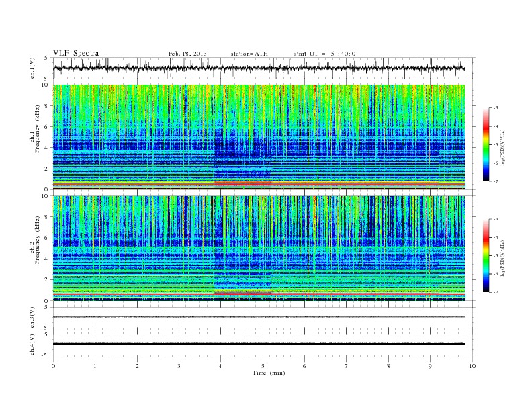Click the "VLF Spectra" plot title
This screenshot has height=411, width=532.
pyautogui.click(x=76, y=53)
